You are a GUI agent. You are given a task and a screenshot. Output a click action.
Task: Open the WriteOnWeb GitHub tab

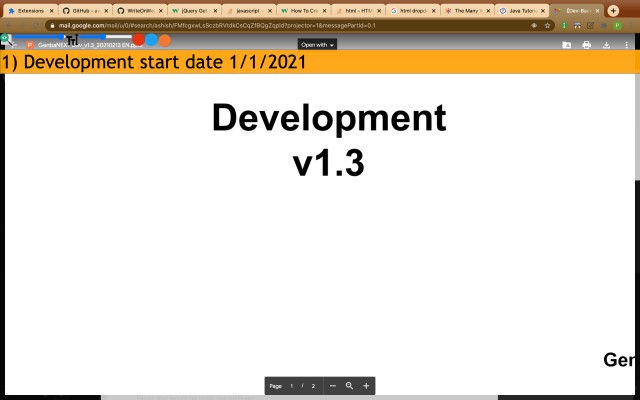140,11
